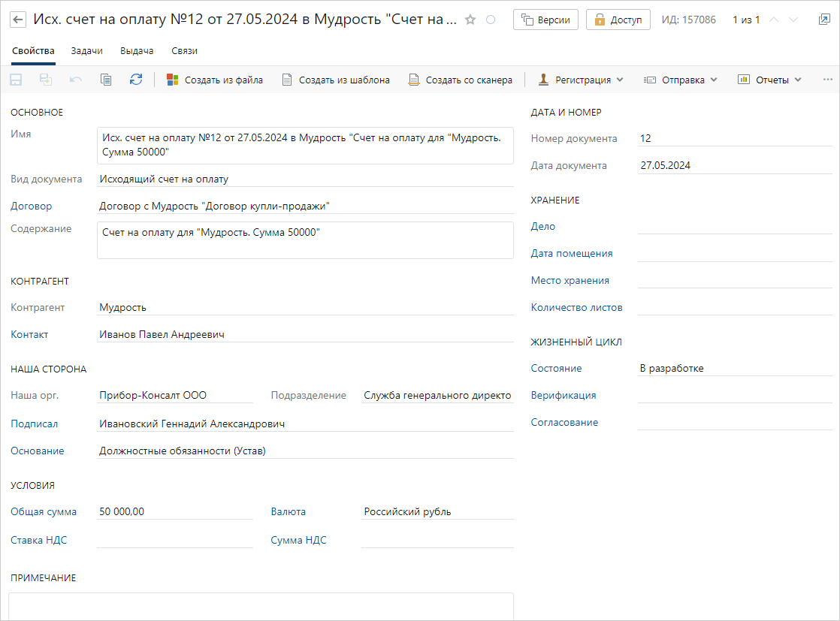Open the Доступ access settings button
The image size is (840, 621).
point(618,20)
